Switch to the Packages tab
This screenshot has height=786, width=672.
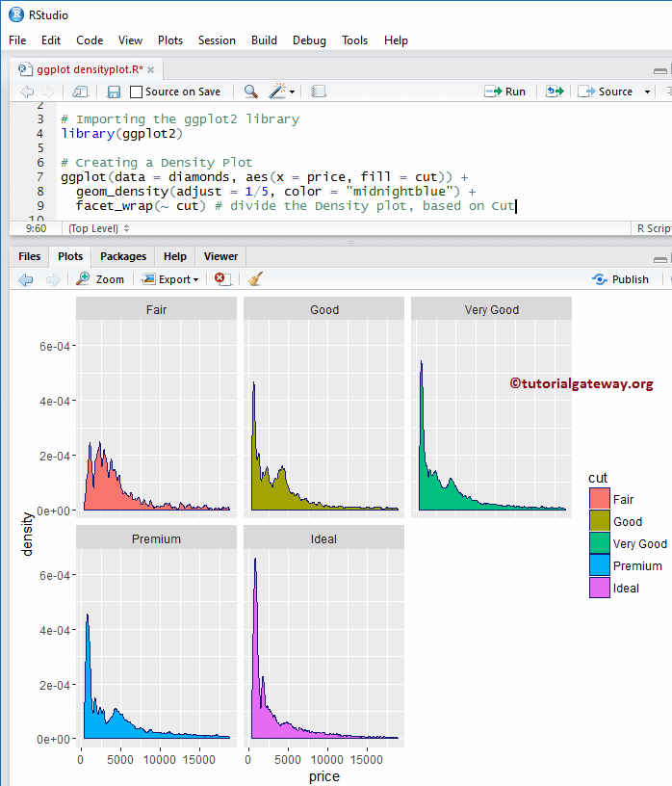tap(123, 256)
